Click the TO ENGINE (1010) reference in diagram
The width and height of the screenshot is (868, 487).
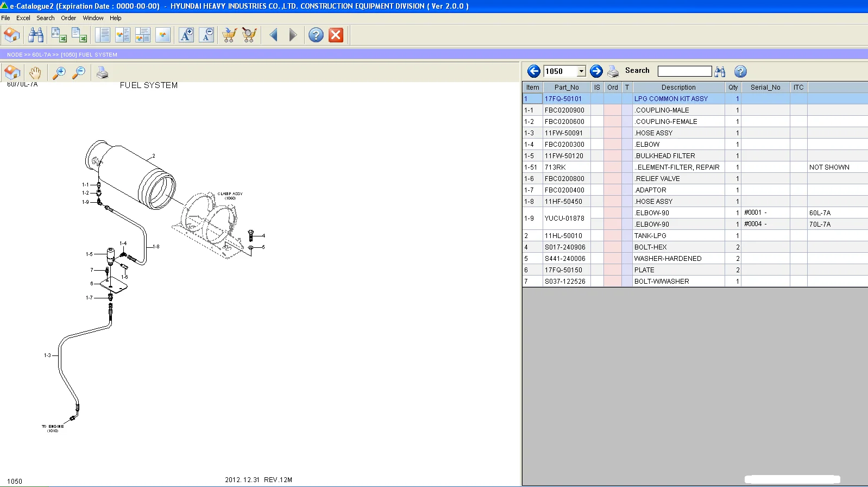[x=53, y=428]
